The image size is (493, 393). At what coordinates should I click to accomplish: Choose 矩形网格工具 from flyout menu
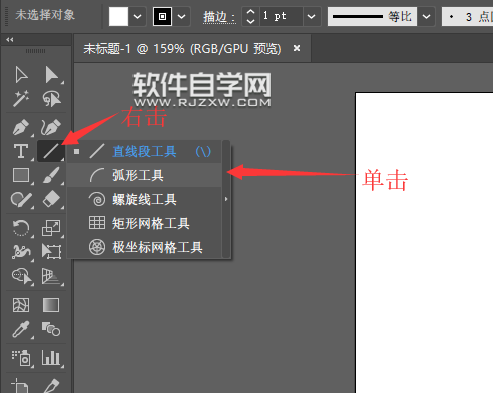click(144, 223)
